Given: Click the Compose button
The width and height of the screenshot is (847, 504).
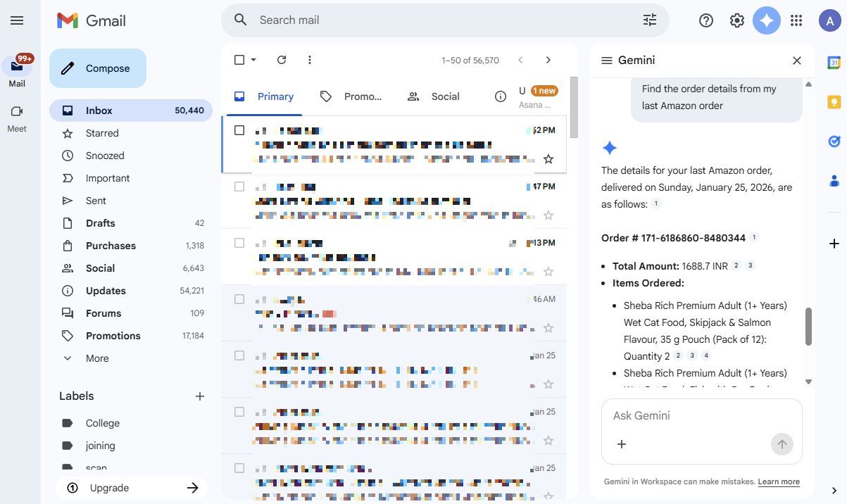Looking at the screenshot, I should 98,68.
